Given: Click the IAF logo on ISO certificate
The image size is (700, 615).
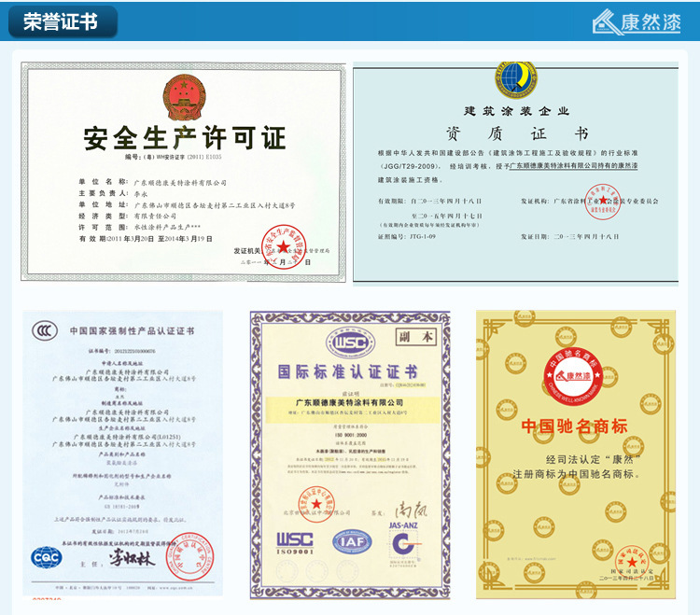Looking at the screenshot, I should pos(352,542).
